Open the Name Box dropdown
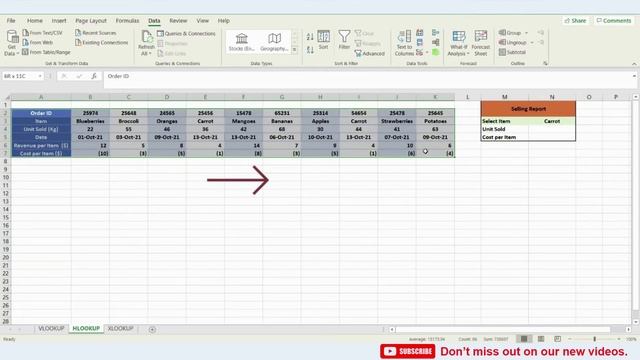Image resolution: width=640 pixels, height=360 pixels. coord(40,76)
